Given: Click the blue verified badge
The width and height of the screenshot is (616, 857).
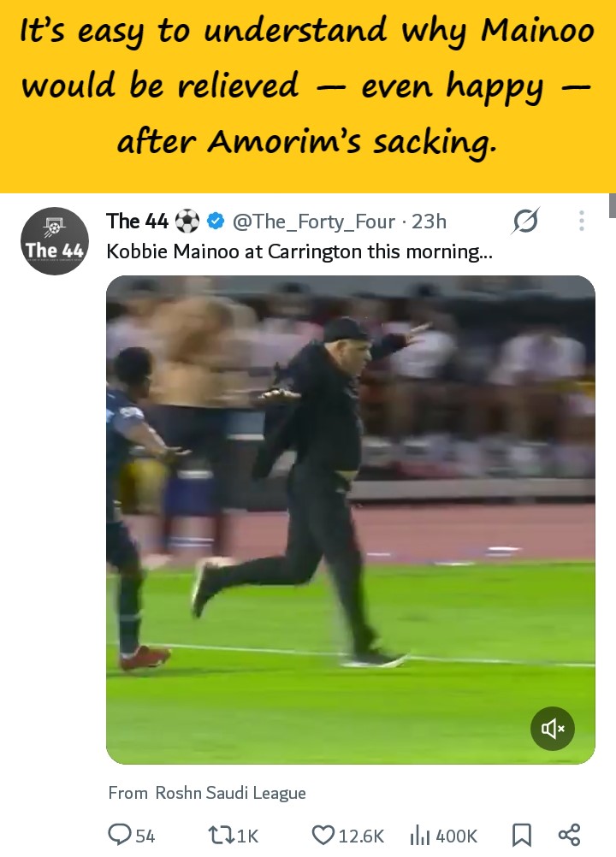Looking at the screenshot, I should click(216, 222).
